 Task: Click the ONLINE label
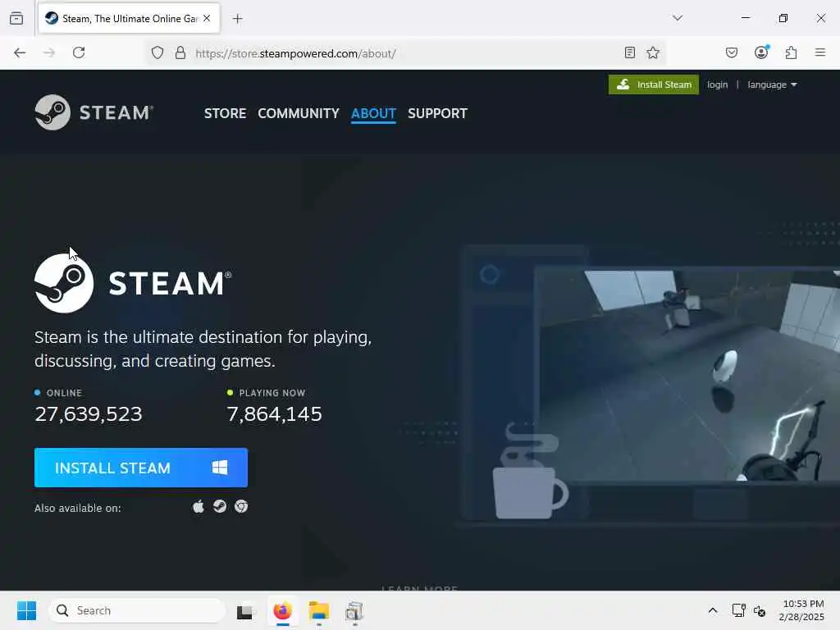pyautogui.click(x=64, y=393)
